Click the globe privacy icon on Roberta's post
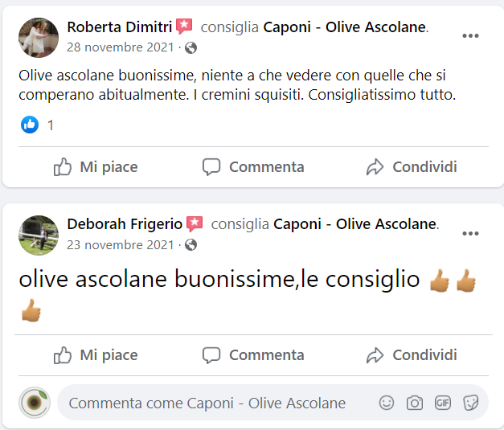 191,47
